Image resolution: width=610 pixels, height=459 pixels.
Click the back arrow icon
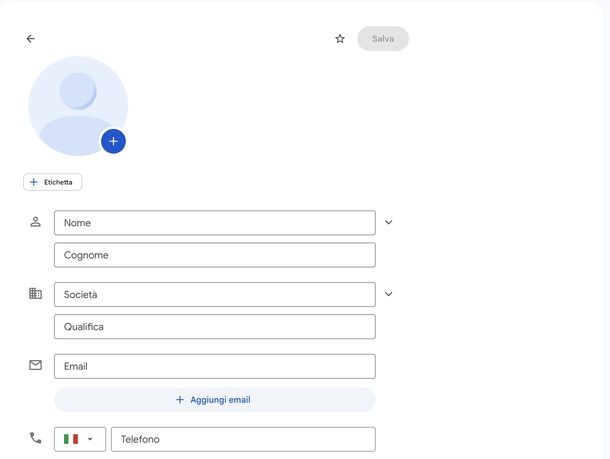coord(30,39)
